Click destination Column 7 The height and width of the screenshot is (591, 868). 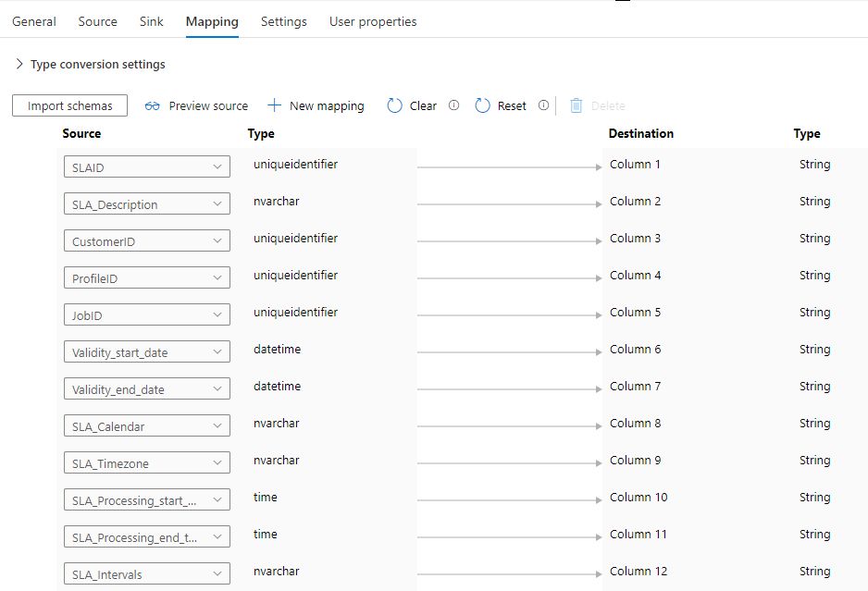point(635,387)
